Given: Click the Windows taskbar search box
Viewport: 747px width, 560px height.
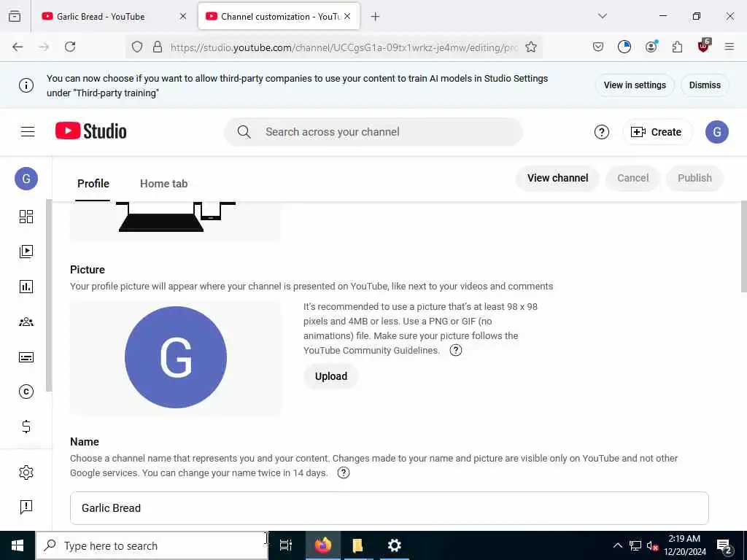Looking at the screenshot, I should tap(152, 545).
